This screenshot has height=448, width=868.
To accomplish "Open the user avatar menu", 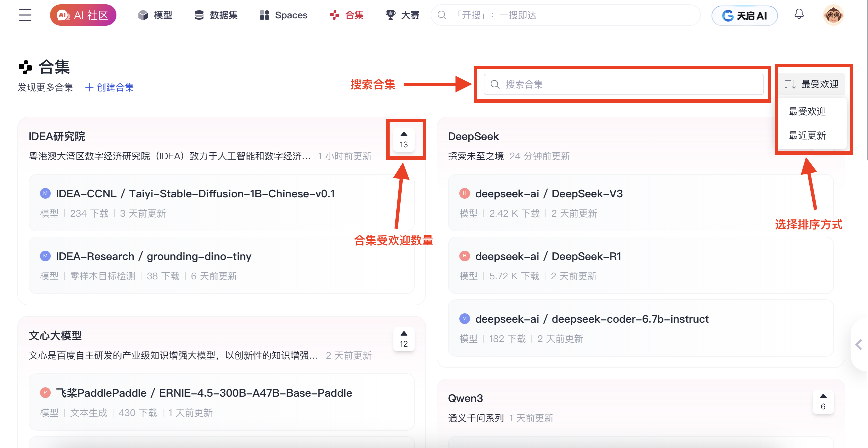I will (833, 15).
